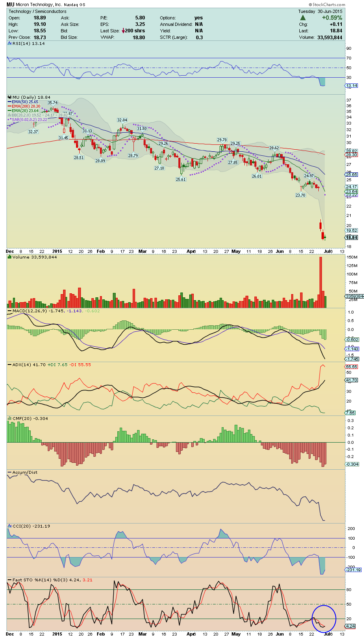Select the EMA(200) 28.30 legend entry
Image resolution: width=364 pixels, height=638 pixels.
(x=24, y=106)
